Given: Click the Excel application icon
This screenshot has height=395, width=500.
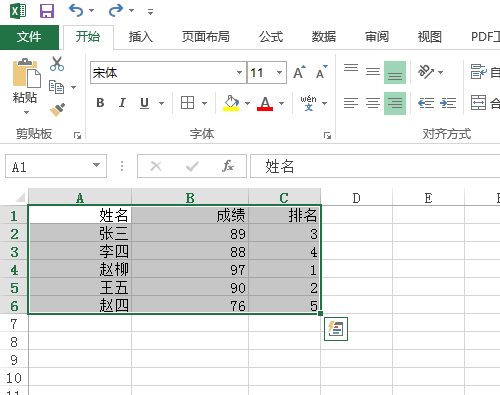Looking at the screenshot, I should (x=18, y=11).
